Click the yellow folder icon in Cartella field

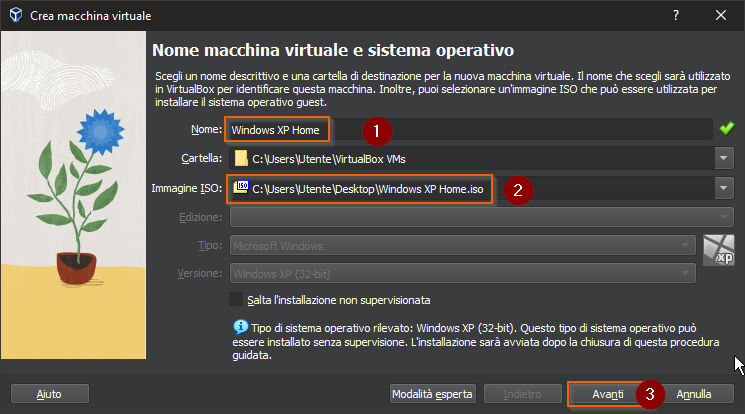click(241, 158)
